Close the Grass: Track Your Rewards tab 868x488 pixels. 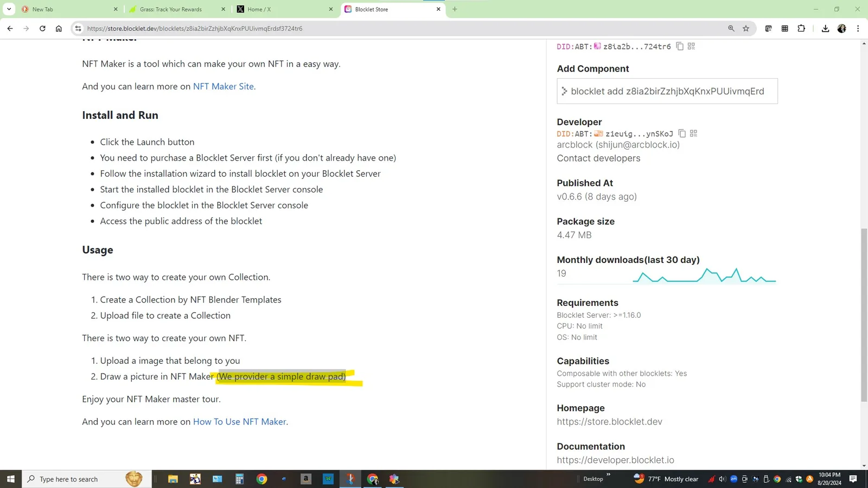click(223, 9)
